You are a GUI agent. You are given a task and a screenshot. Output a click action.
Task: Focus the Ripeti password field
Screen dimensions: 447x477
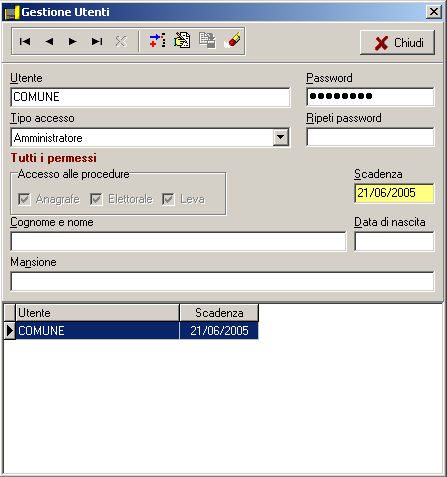(370, 137)
